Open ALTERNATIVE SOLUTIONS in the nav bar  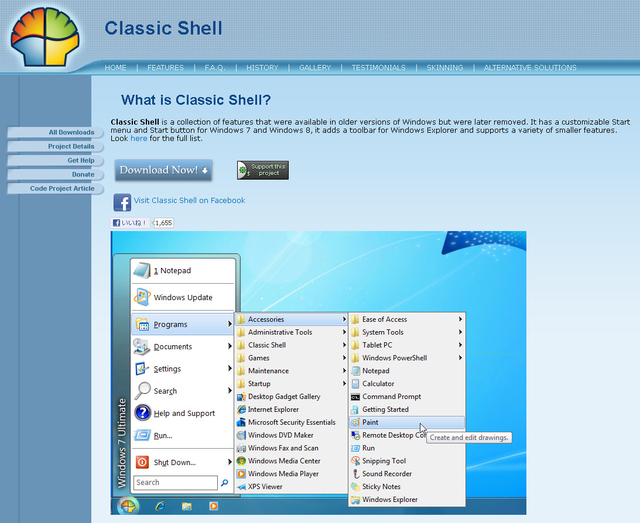point(529,68)
